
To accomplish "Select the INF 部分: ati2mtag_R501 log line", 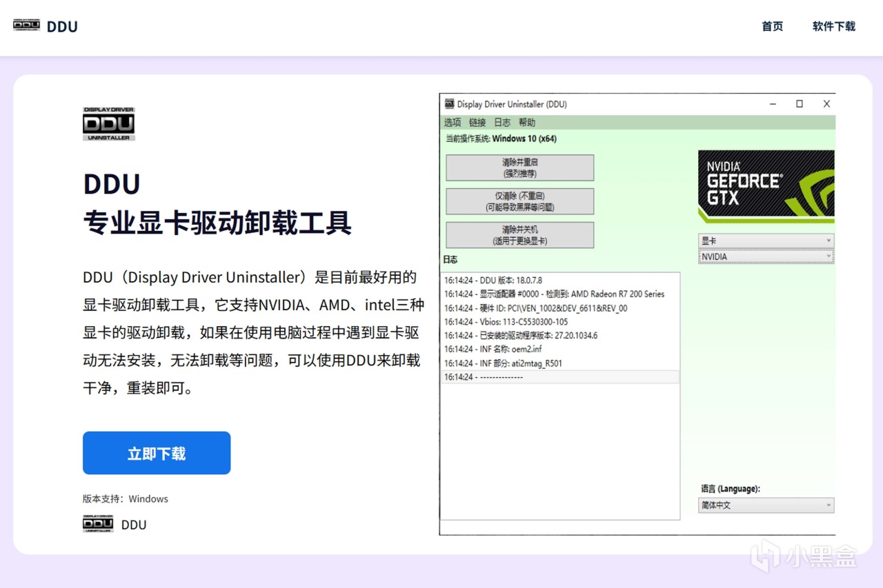I will pos(560,363).
